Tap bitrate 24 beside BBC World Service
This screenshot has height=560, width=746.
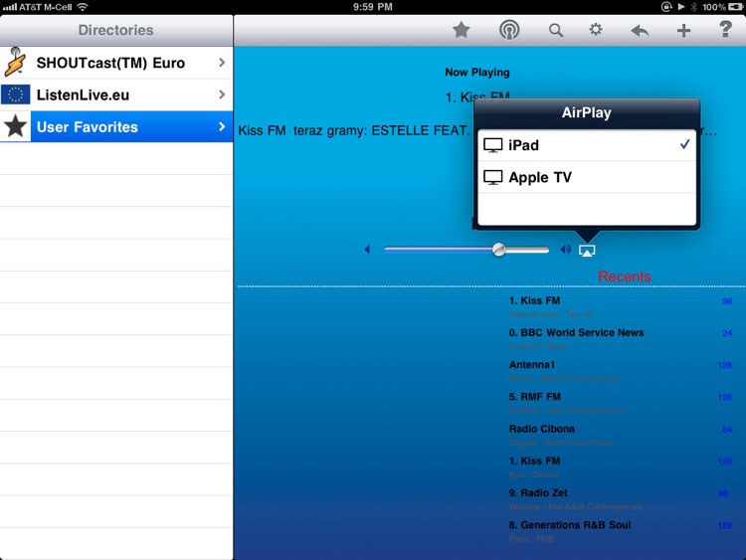[727, 333]
